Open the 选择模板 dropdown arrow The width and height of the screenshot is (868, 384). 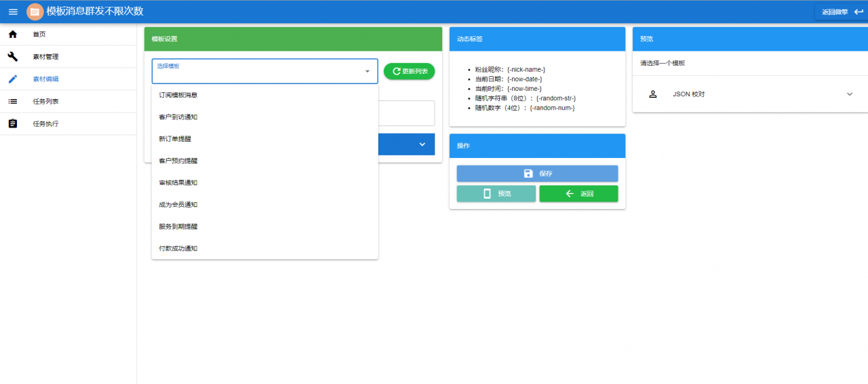[x=368, y=71]
